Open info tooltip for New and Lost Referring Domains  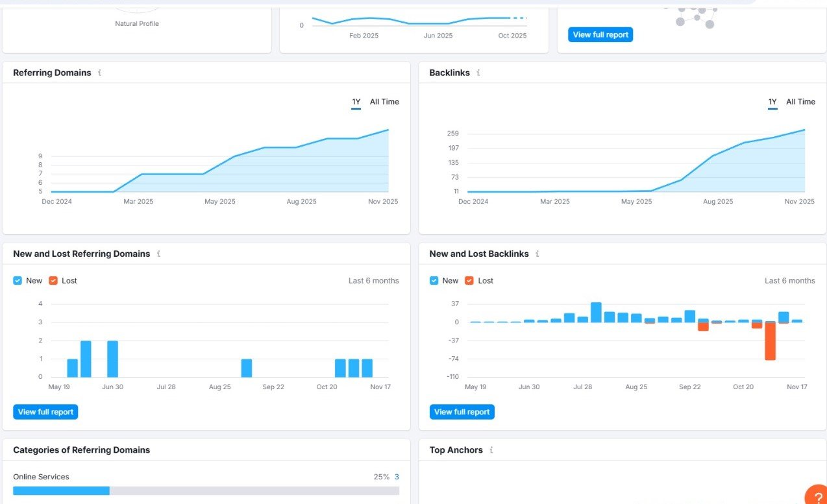(158, 254)
